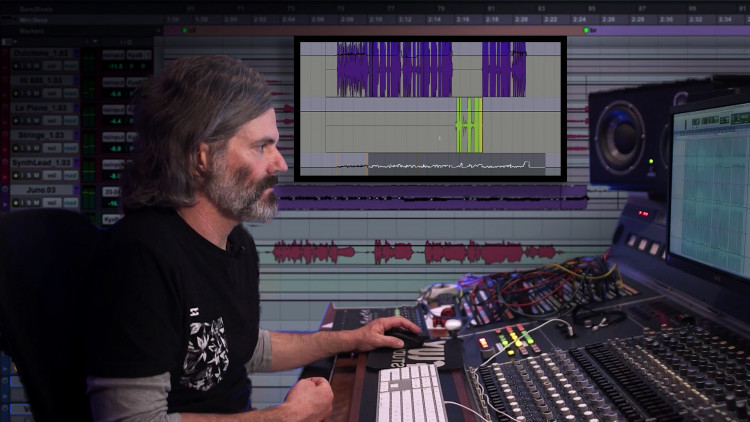
Task: Arm the Strings_1.03 track for recording
Action: pyautogui.click(x=16, y=148)
